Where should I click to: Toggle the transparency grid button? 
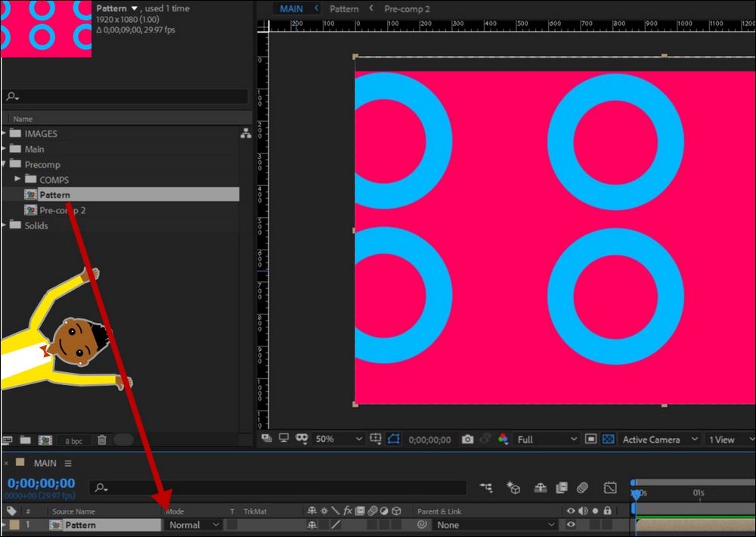coord(609,439)
